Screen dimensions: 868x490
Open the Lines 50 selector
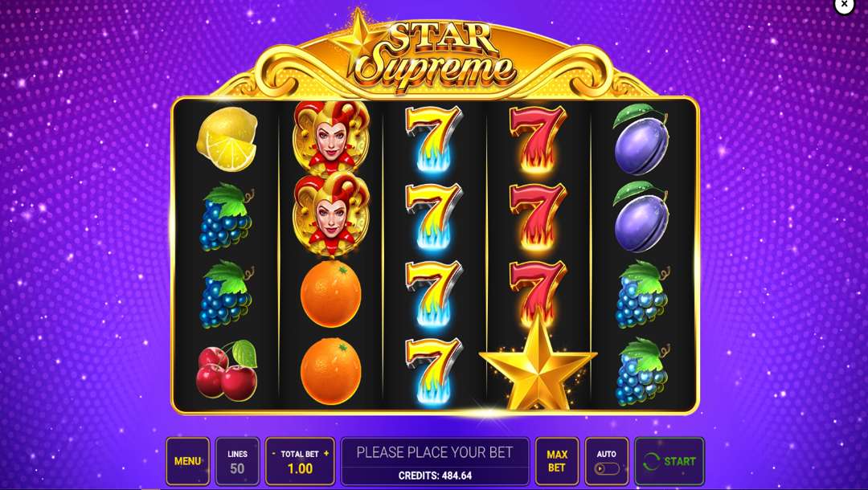[237, 461]
